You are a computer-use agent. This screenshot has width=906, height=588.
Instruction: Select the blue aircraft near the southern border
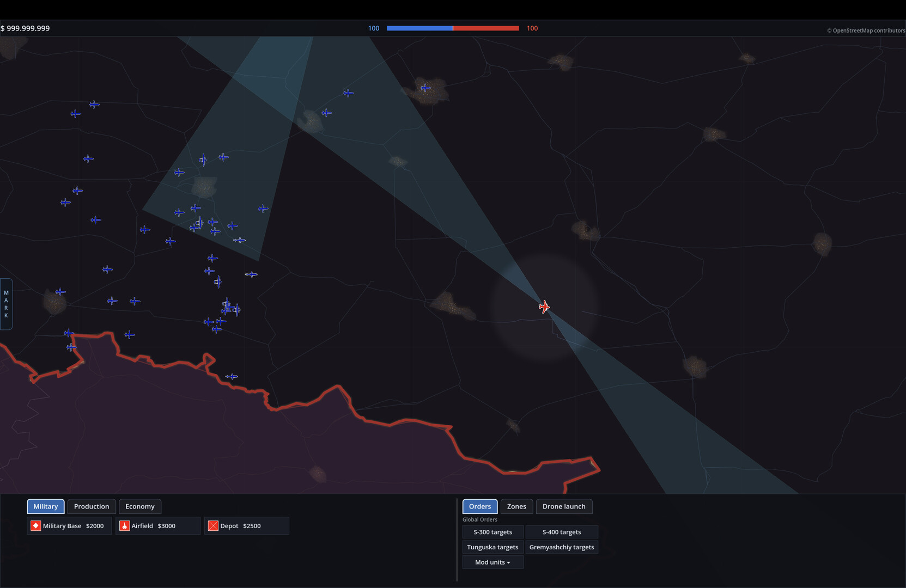click(x=232, y=377)
